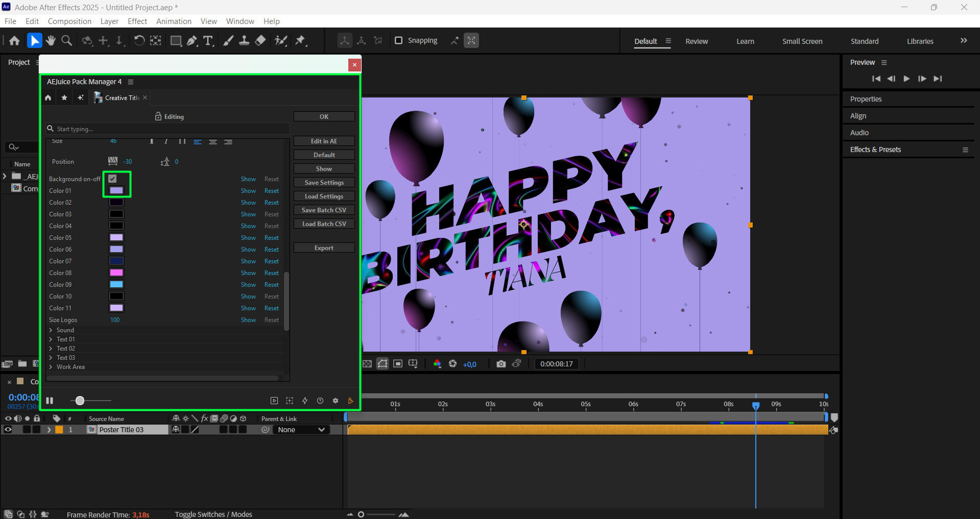Open the Parent & Link None dropdown
The image size is (980, 519).
coord(301,430)
